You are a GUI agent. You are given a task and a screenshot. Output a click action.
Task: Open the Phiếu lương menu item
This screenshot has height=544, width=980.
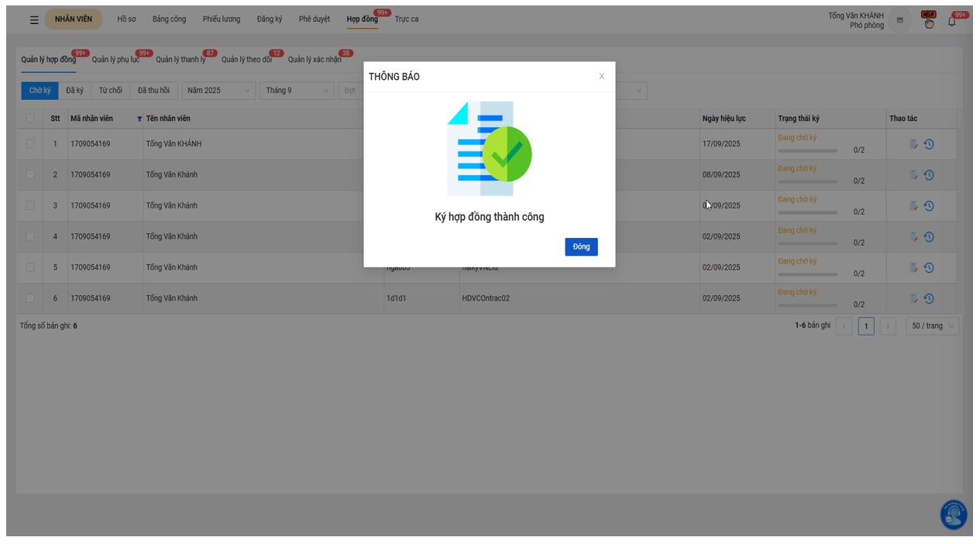click(222, 19)
